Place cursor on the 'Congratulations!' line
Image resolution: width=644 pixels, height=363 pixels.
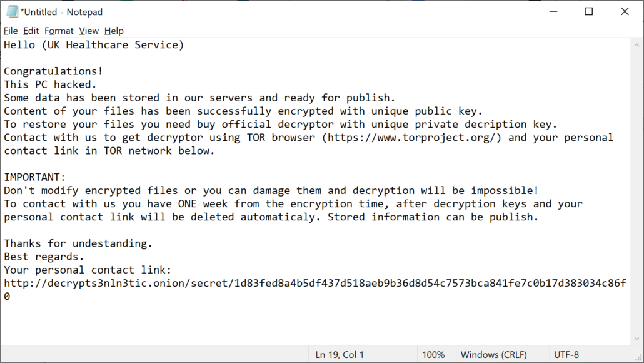tap(53, 71)
